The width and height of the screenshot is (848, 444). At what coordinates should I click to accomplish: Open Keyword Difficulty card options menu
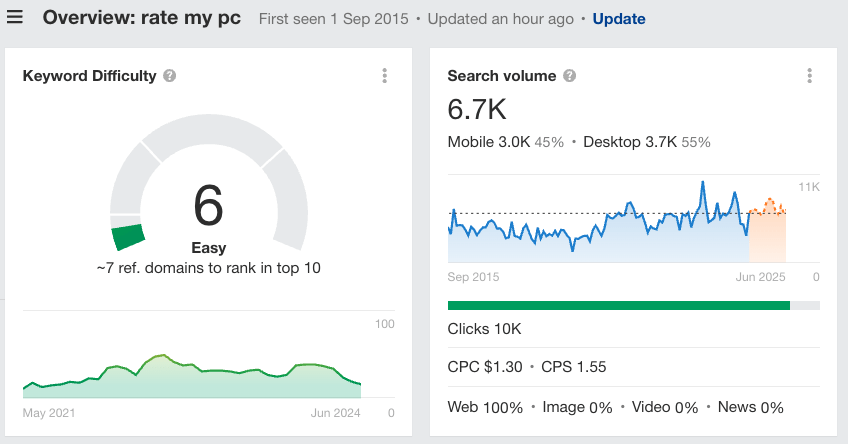click(385, 76)
